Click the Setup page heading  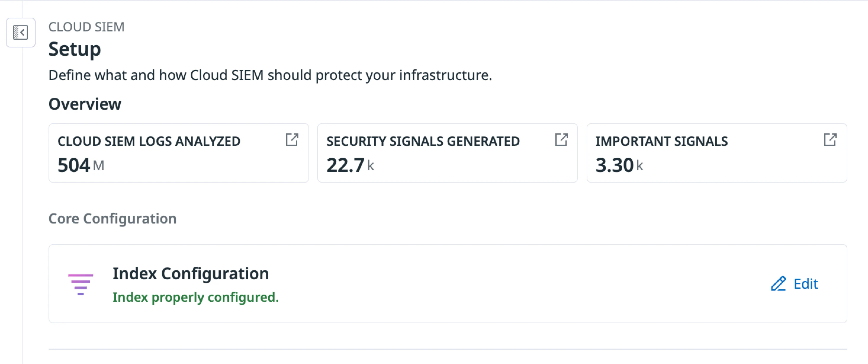[75, 49]
